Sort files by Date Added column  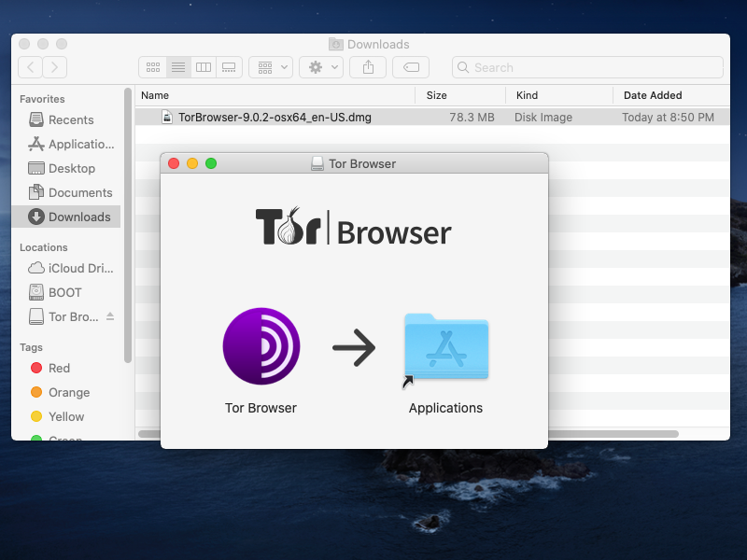click(x=654, y=95)
